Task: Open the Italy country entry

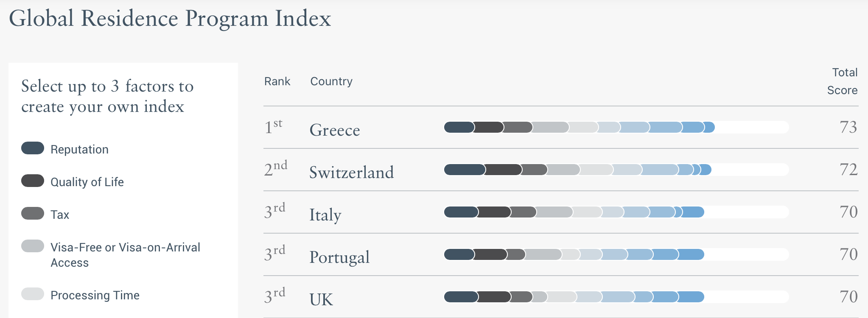Action: click(x=325, y=215)
